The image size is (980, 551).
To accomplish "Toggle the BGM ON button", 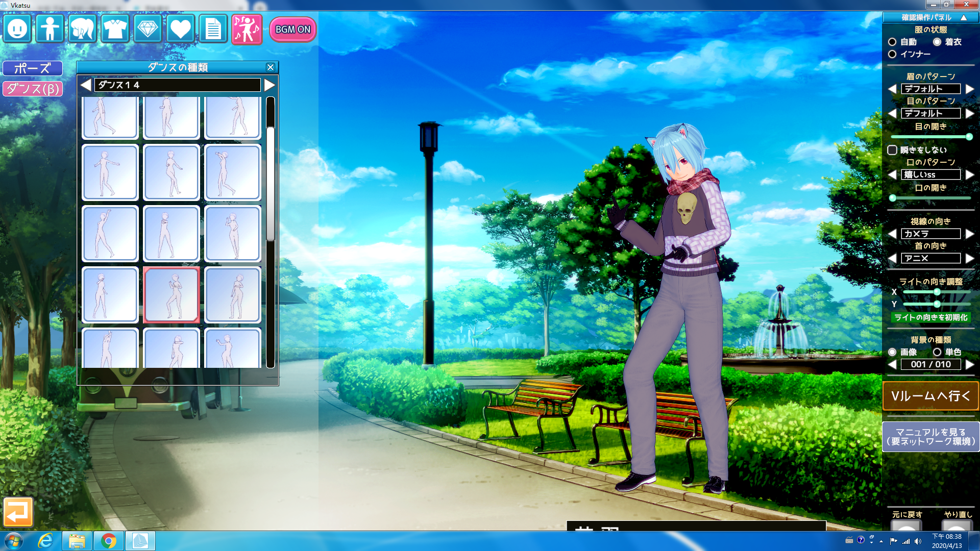I will (x=293, y=29).
